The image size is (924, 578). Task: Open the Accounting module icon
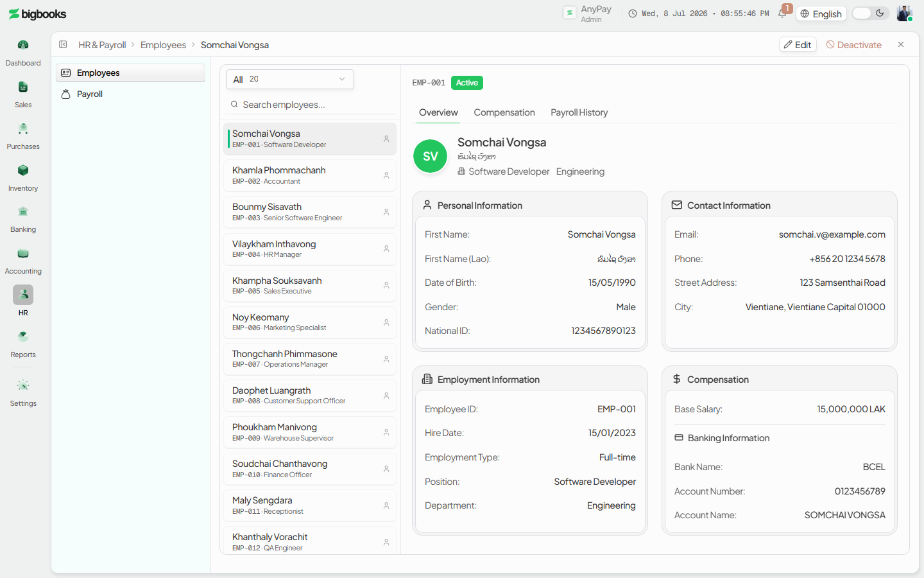(23, 253)
